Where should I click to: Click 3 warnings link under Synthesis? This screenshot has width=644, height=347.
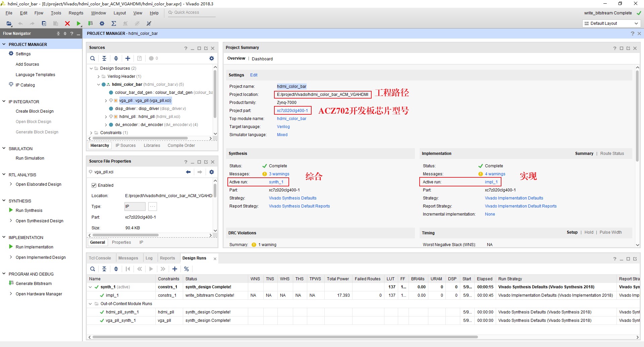click(x=279, y=174)
